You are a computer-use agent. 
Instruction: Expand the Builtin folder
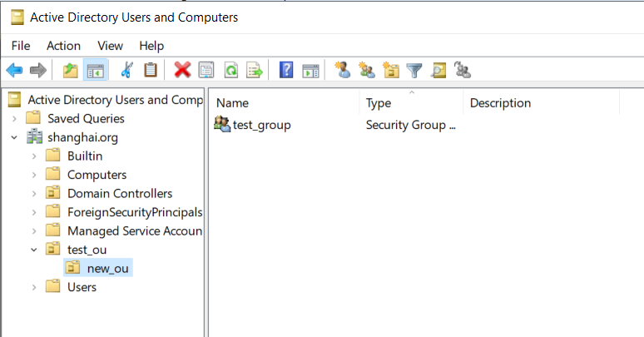point(34,156)
